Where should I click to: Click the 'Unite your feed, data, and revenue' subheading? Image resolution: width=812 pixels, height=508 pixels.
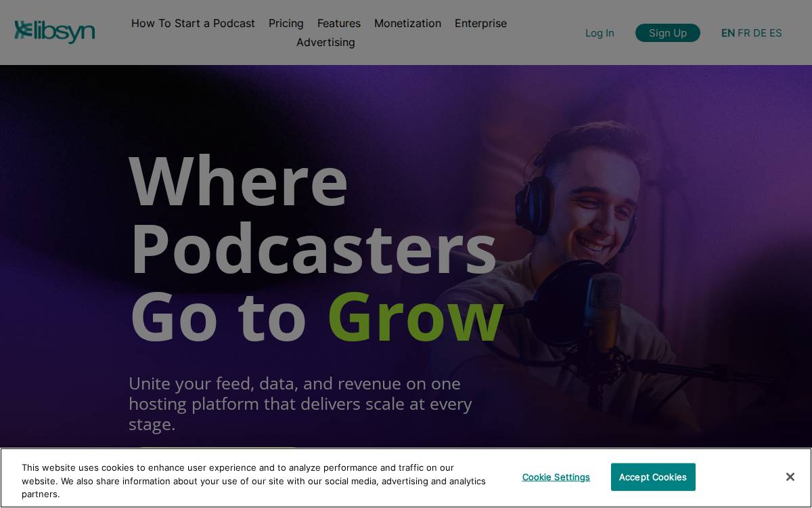coord(300,404)
